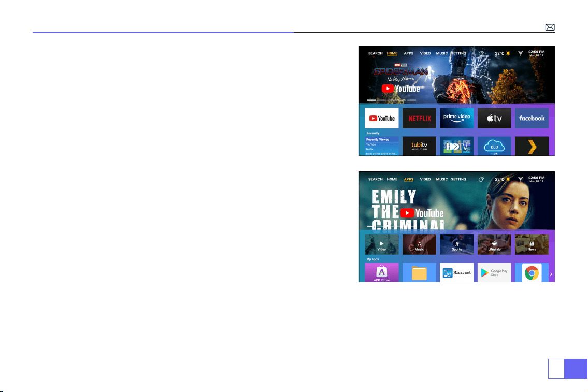
Task: Select MUSIC in the Emily the Criminal screen menu
Action: tap(442, 179)
